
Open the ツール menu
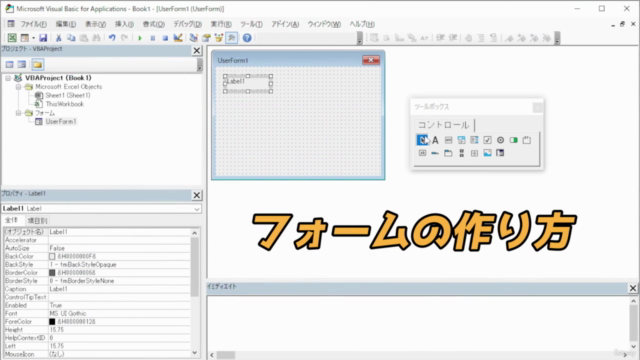point(251,24)
